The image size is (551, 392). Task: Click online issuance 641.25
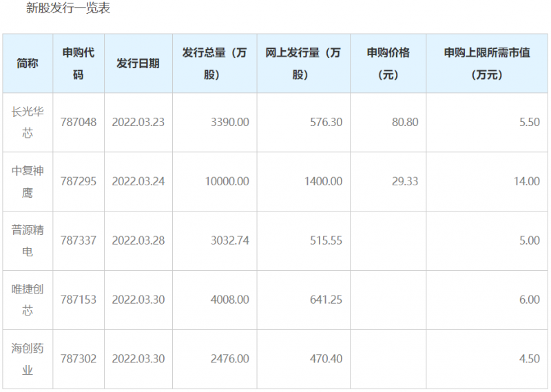pos(326,300)
